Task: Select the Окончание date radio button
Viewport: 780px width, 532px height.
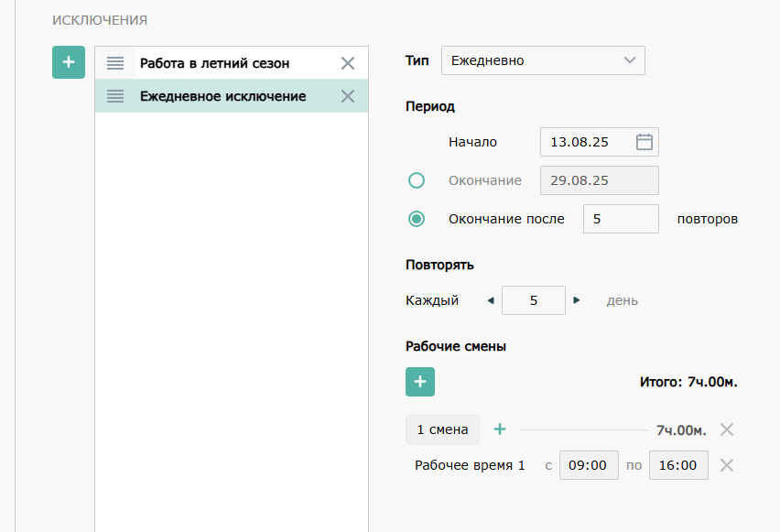Action: point(417,180)
